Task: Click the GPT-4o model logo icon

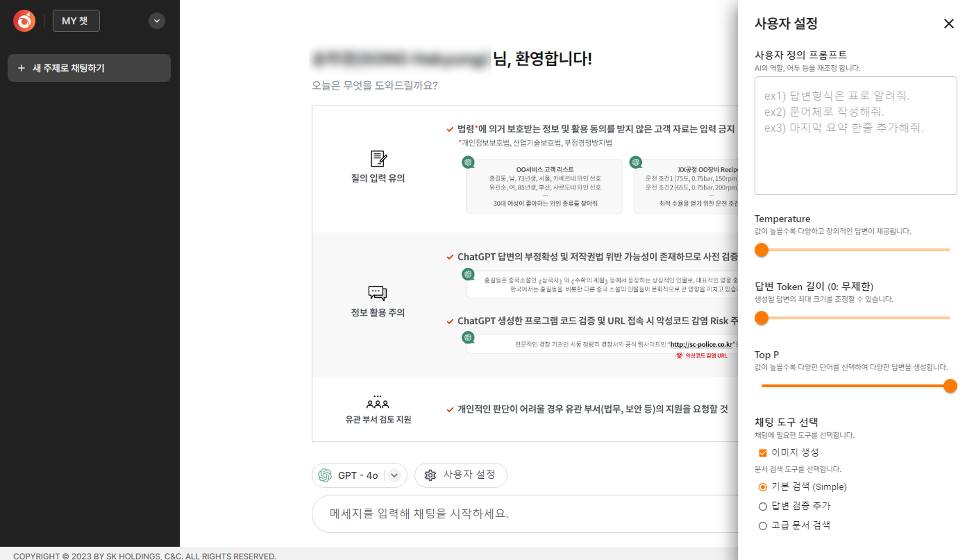Action: tap(325, 475)
